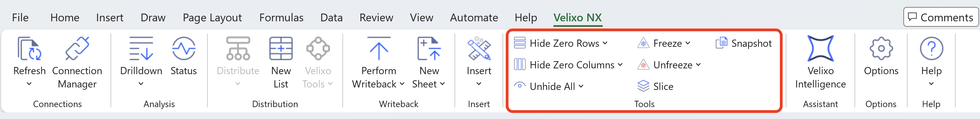Click the Refresh icon
The height and width of the screenshot is (119, 980).
[29, 49]
